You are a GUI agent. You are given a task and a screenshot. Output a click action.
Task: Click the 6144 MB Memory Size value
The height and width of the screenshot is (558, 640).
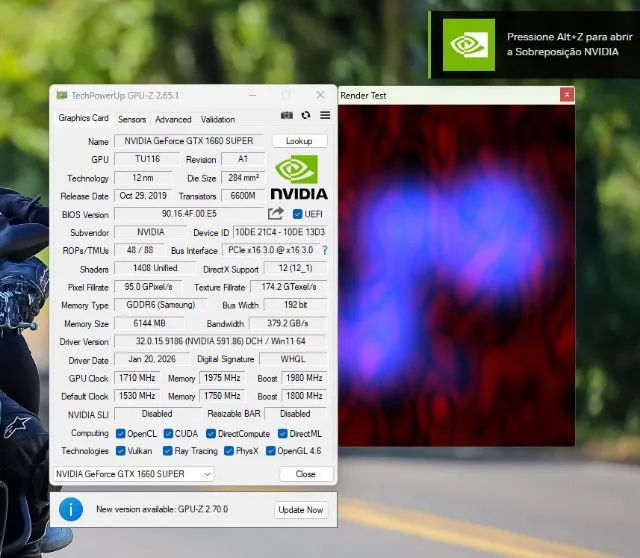pos(149,323)
